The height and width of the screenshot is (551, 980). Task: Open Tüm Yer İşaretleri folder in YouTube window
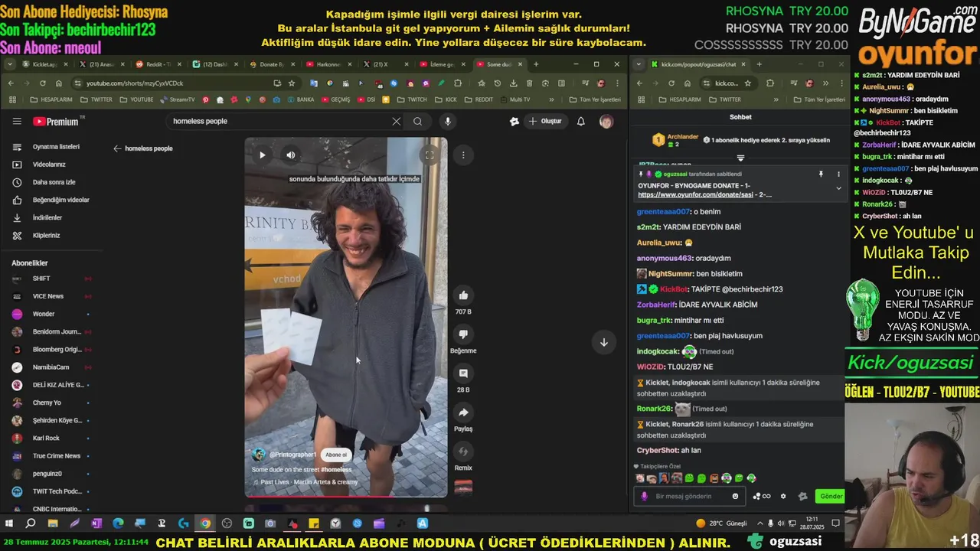click(595, 99)
